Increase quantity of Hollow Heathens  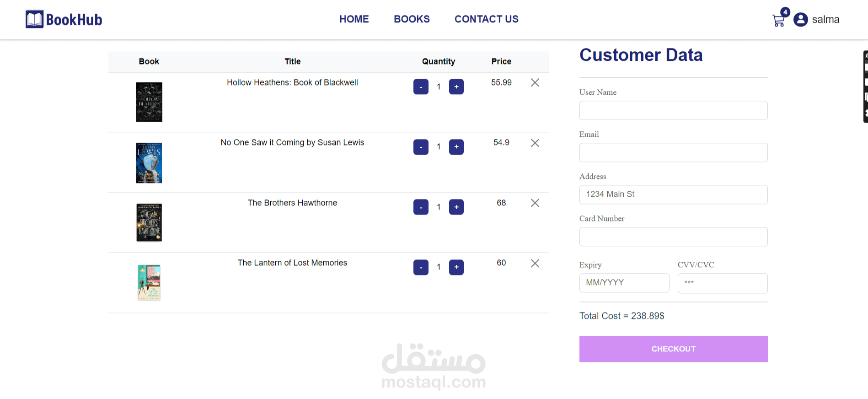pos(456,87)
